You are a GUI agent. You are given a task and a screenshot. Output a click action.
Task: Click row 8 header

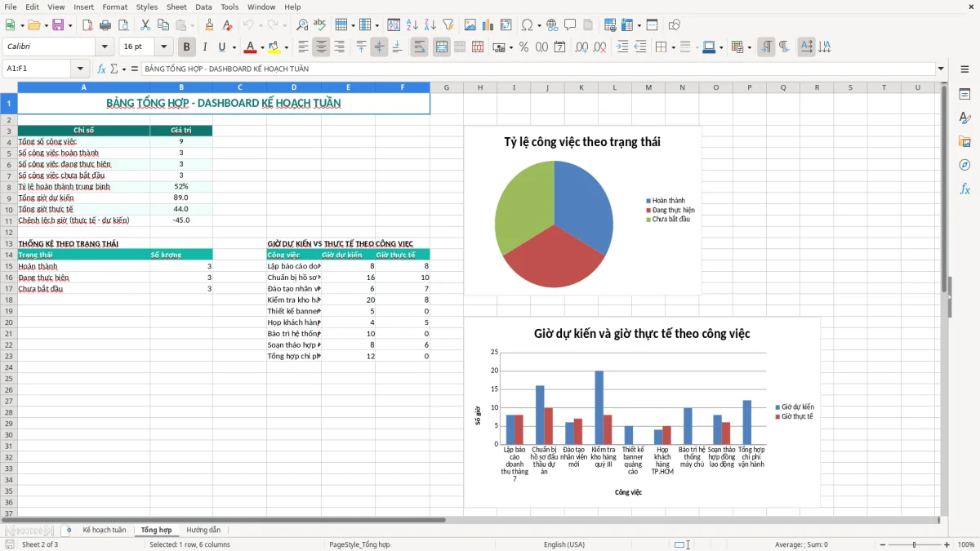tap(8, 187)
